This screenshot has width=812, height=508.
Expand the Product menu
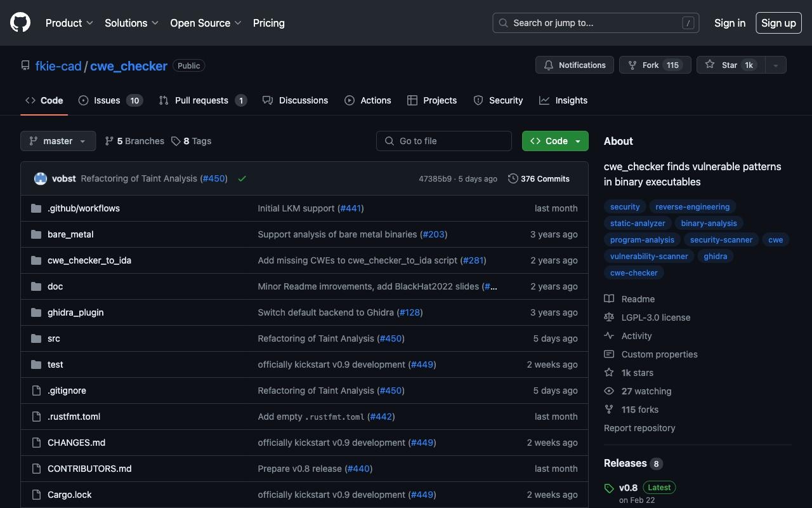tap(69, 23)
